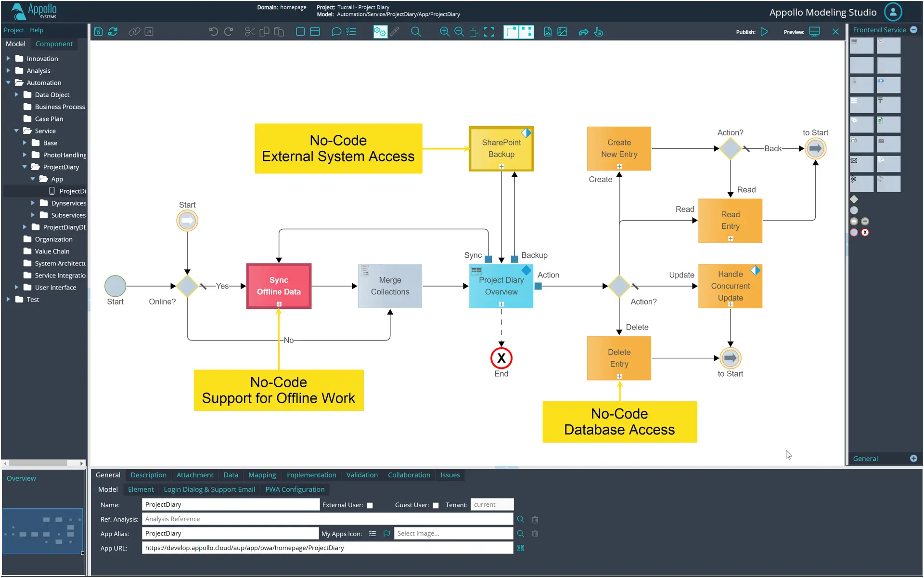Click the Sync Offline Data task node
924x578 pixels.
[279, 286]
